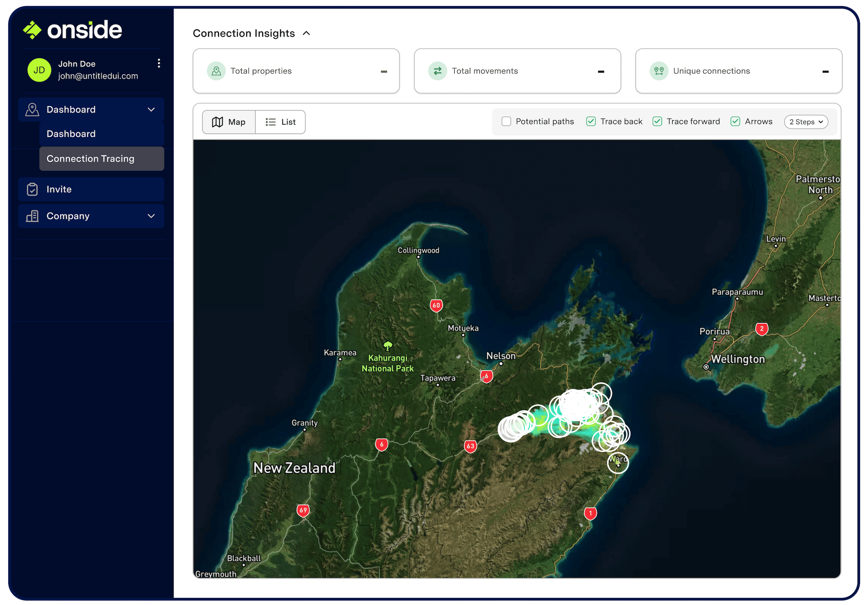Viewport: 868px width, 605px height.
Task: Switch to the List view tab
Action: pos(280,122)
